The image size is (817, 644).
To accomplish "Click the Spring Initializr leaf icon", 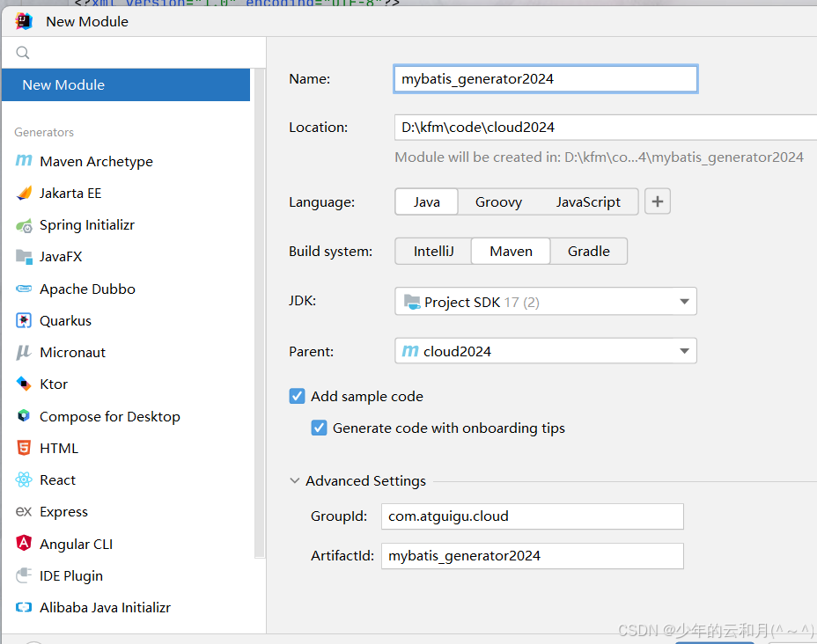I will pos(24,225).
